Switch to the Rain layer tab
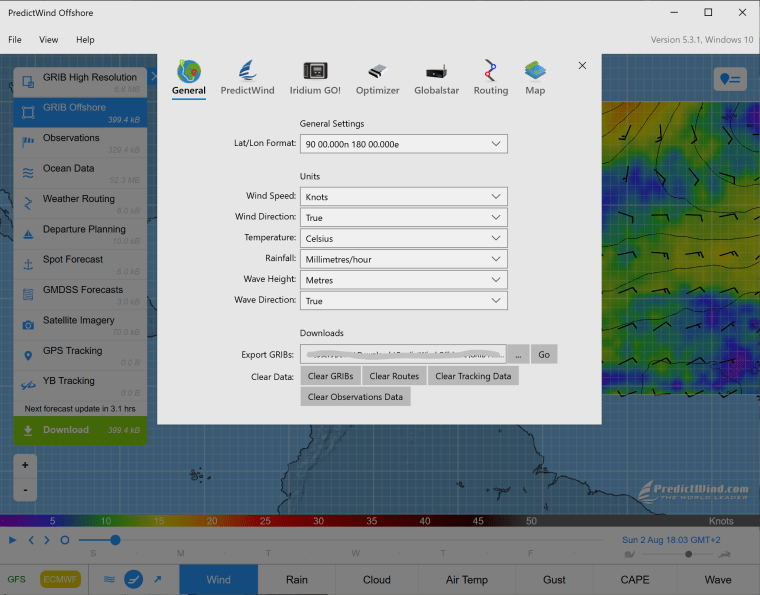760x595 pixels. point(296,579)
